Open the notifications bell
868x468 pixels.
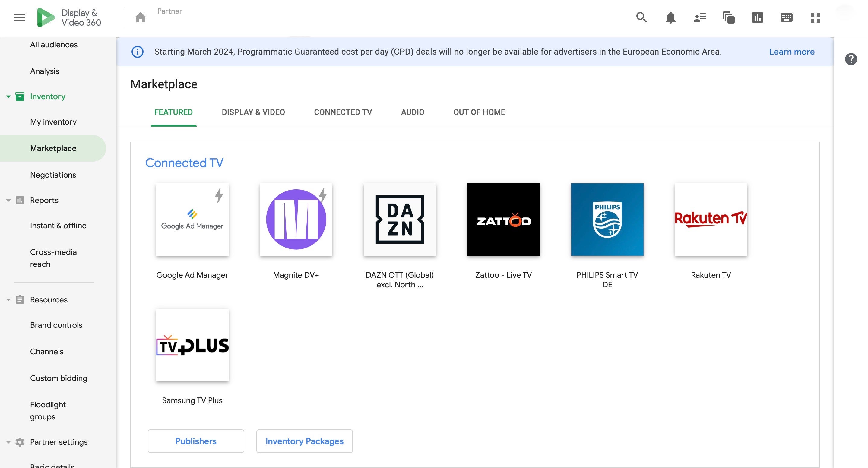click(670, 17)
